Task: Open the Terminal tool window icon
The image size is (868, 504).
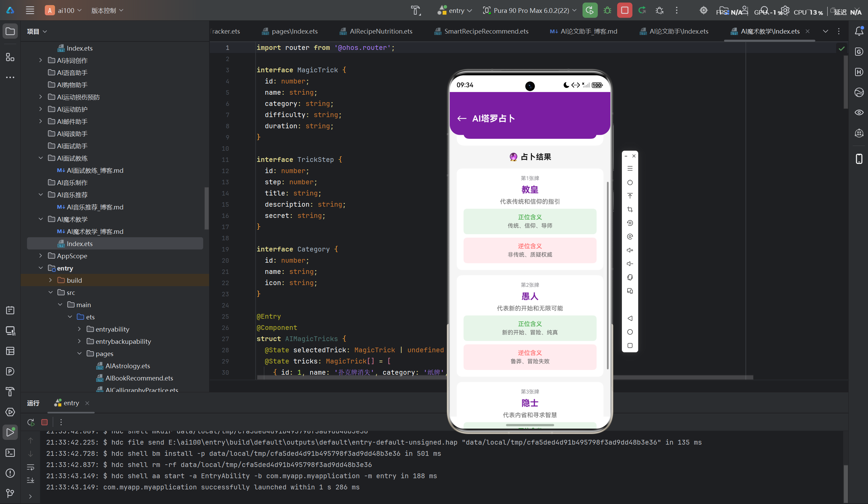Action: pyautogui.click(x=10, y=453)
